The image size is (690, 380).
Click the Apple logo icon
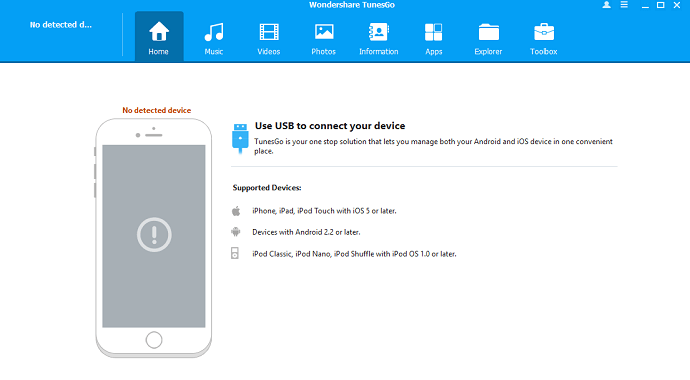pos(236,211)
